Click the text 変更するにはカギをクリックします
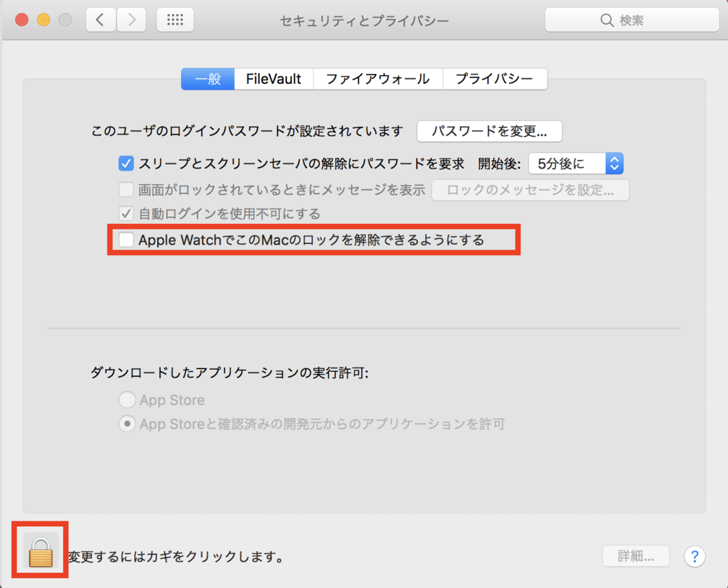This screenshot has height=588, width=728. point(176,557)
